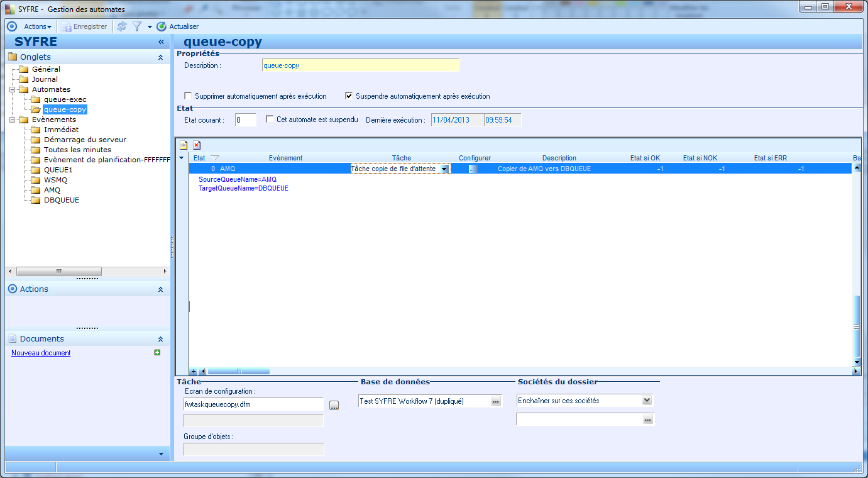Select Evènement de planification item

tap(106, 160)
